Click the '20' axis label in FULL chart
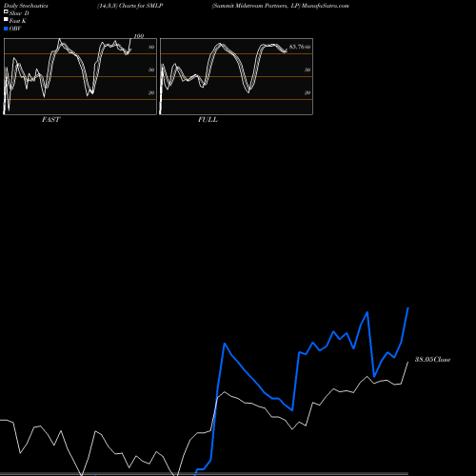476x476 pixels. tap(307, 92)
